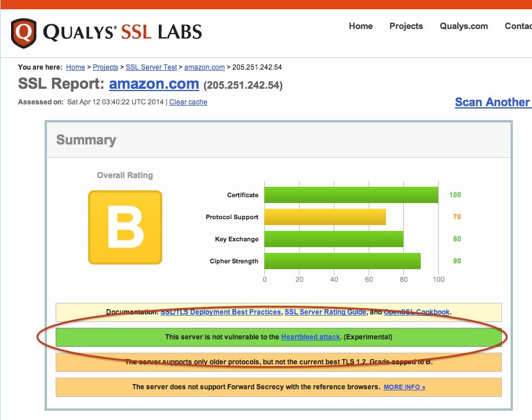Click the amazon.com breadcrumb link
The image size is (532, 420).
205,67
